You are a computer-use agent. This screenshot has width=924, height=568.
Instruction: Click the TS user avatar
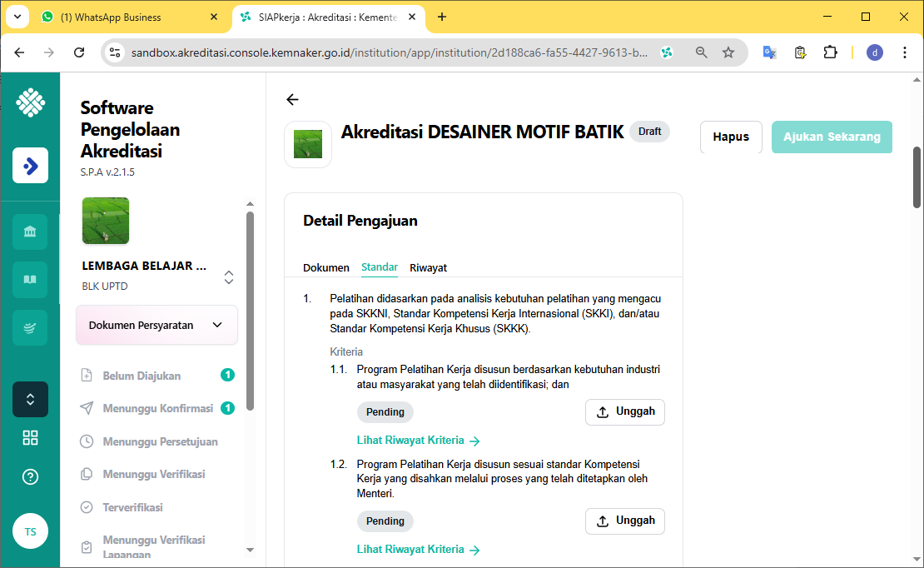tap(30, 531)
